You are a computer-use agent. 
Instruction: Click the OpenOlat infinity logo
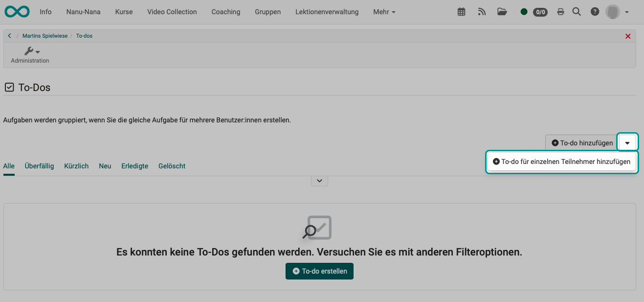pyautogui.click(x=17, y=12)
